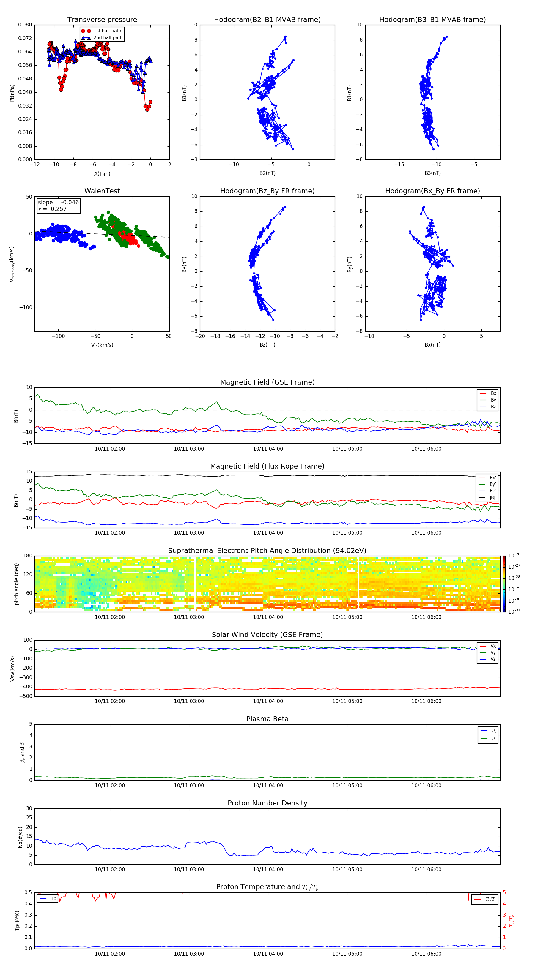
Task: Click the "Np(#/cc)" axis label
Action: pos(20,837)
